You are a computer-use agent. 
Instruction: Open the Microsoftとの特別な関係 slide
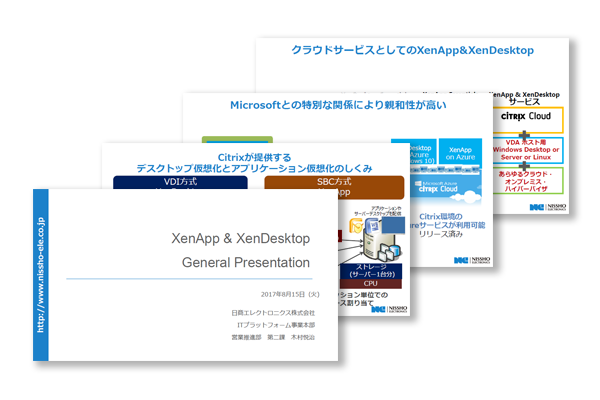pyautogui.click(x=338, y=103)
